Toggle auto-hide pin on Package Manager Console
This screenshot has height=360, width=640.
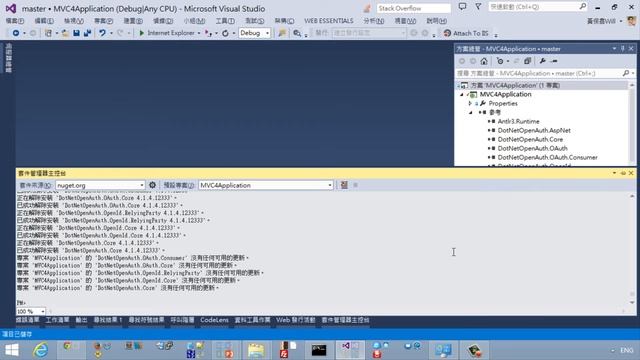[x=623, y=173]
